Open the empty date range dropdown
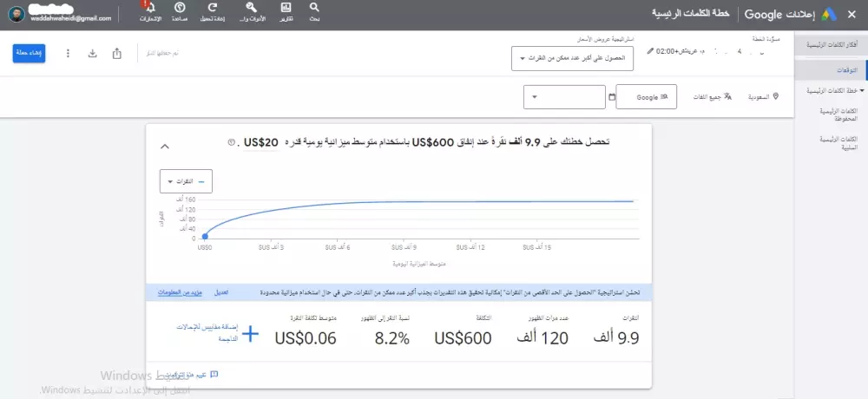The image size is (868, 399). [x=565, y=97]
